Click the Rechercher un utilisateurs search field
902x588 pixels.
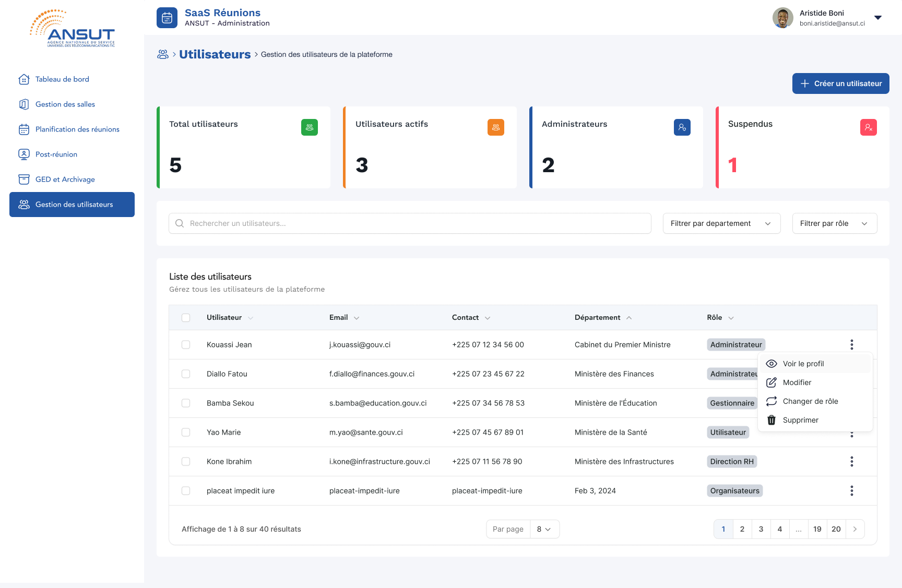coord(410,223)
